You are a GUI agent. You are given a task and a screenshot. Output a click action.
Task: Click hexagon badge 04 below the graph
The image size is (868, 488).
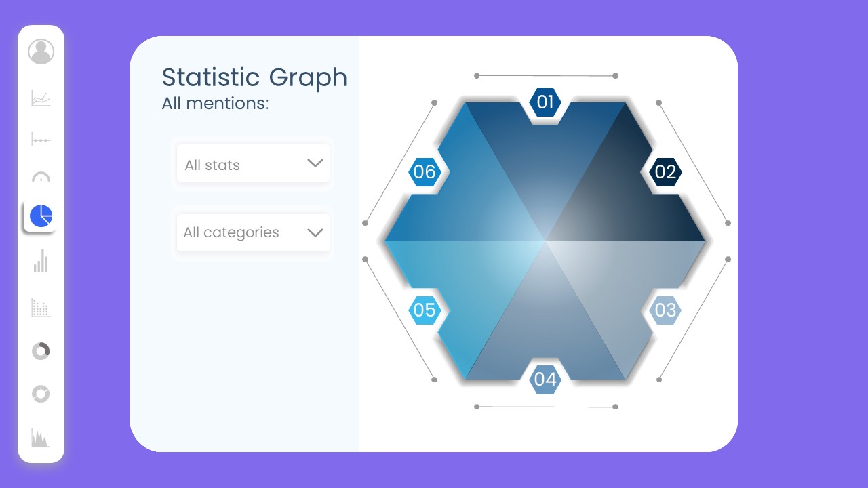[545, 380]
